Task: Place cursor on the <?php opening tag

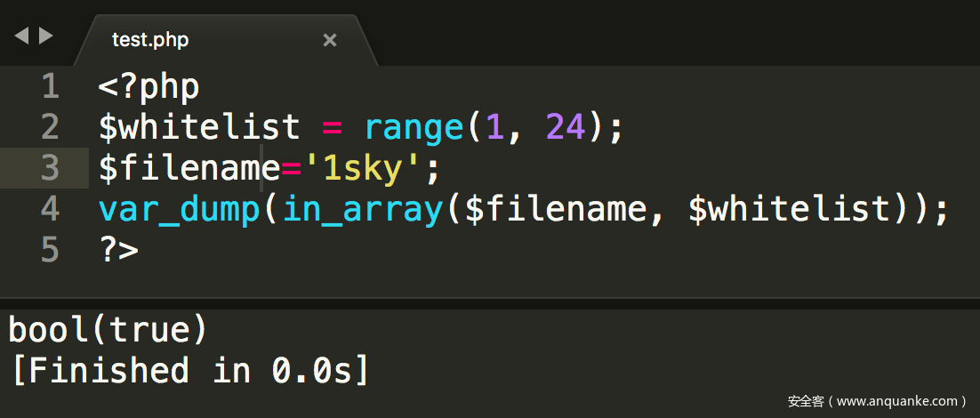Action: click(149, 87)
